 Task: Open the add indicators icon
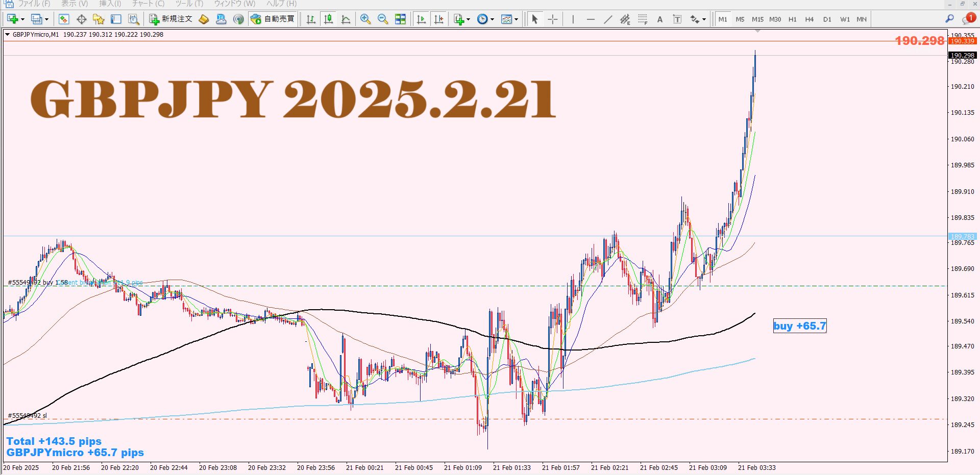pyautogui.click(x=459, y=19)
